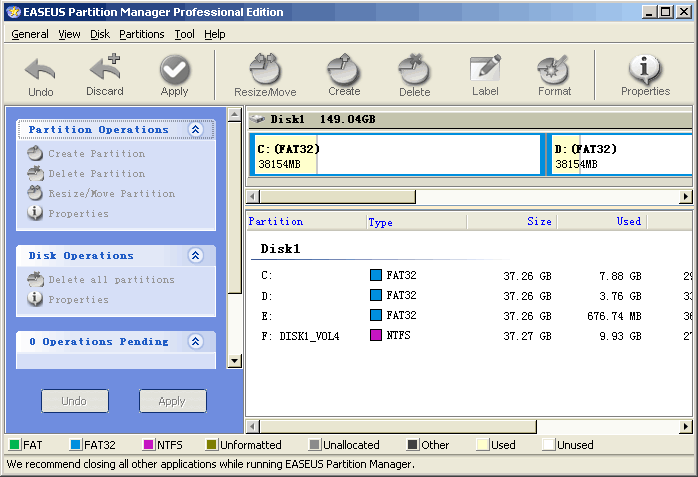Open the General menu
Viewport: 698px width, 477px height.
[30, 34]
